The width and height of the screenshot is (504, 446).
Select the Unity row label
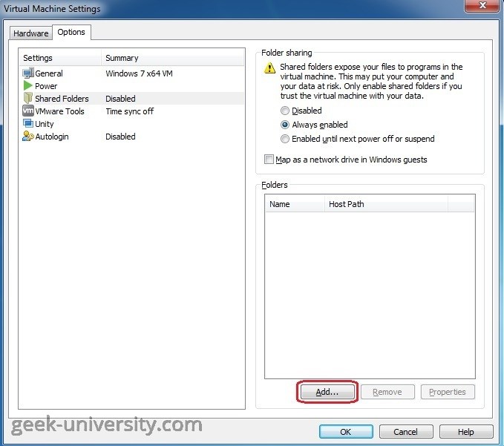45,124
